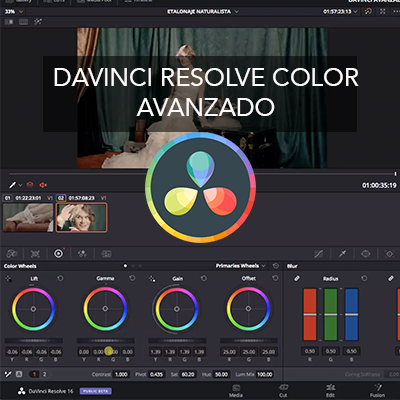Switch to primaries page 2
The width and height of the screenshot is (400, 400).
[x=44, y=374]
